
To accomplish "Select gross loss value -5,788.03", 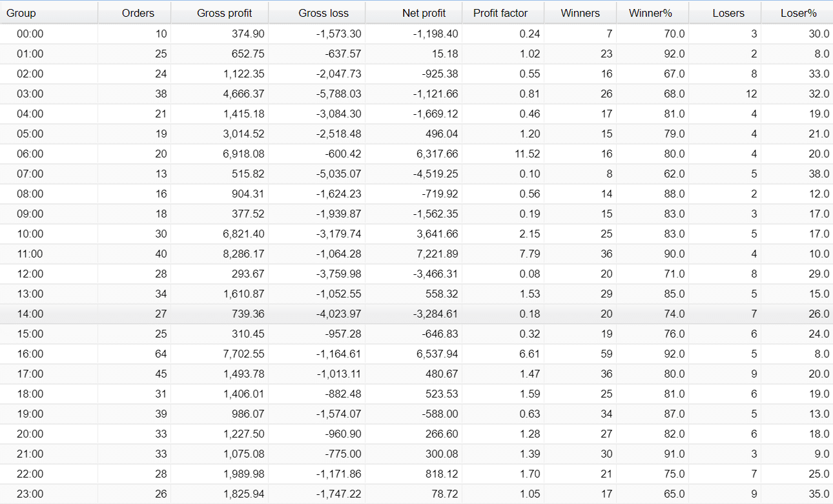I will tap(339, 94).
